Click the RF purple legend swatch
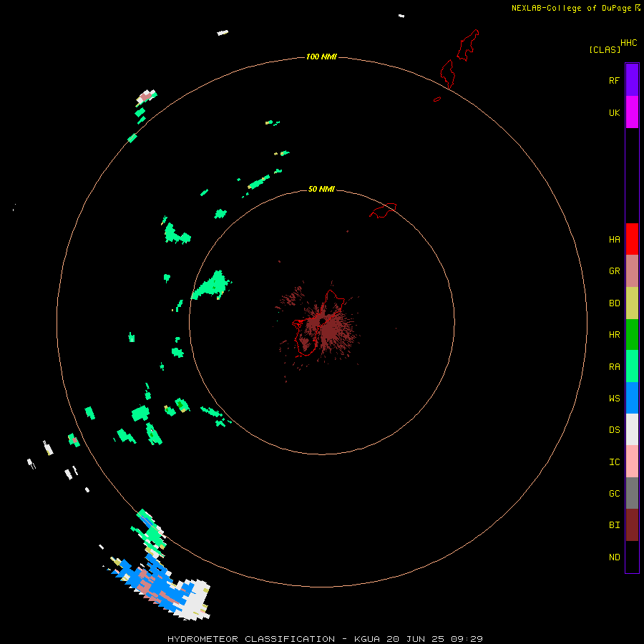Image resolution: width=644 pixels, height=644 pixels. coord(632,80)
